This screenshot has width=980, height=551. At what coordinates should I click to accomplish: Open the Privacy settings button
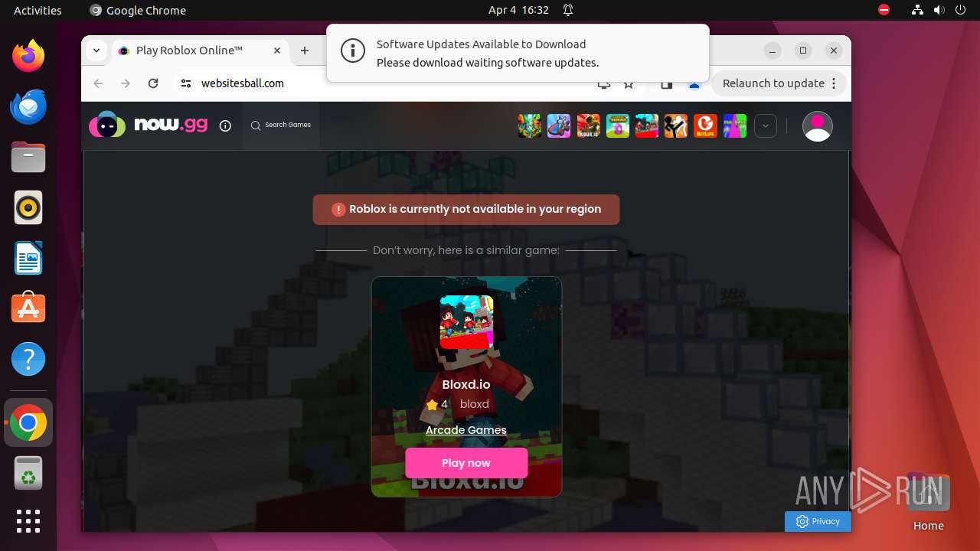pyautogui.click(x=818, y=521)
